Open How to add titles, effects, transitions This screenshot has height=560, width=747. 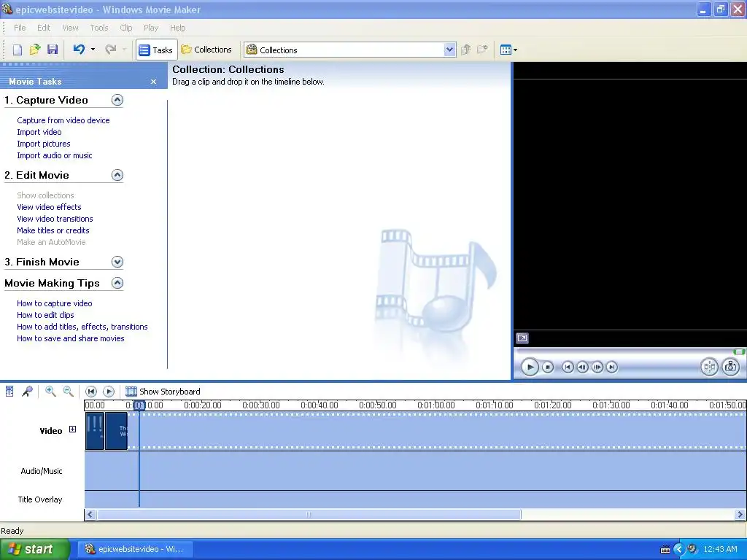click(82, 327)
